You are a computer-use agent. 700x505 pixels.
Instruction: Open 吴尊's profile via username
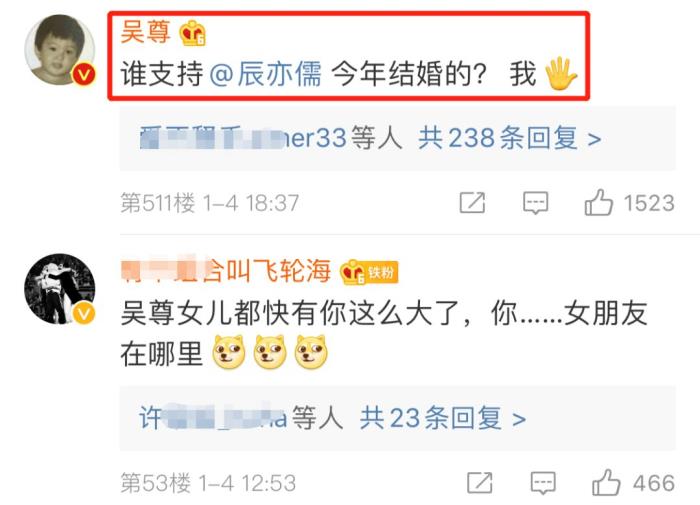tap(146, 32)
